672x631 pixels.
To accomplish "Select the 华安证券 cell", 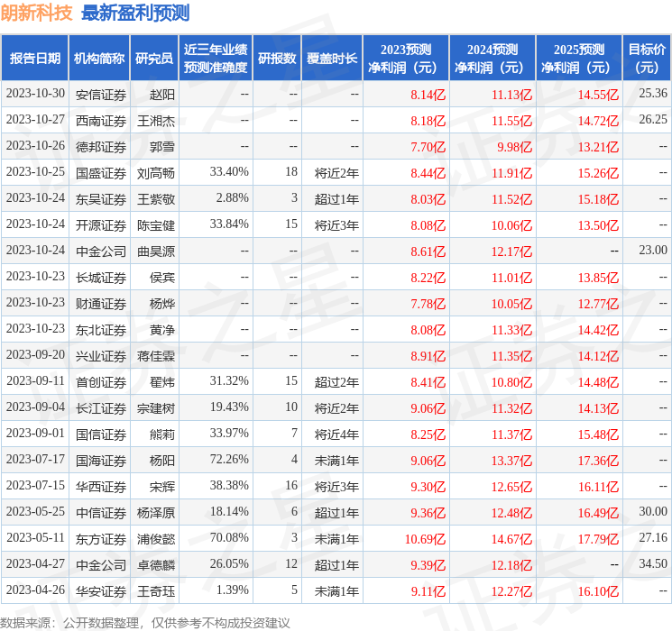I will [x=101, y=591].
